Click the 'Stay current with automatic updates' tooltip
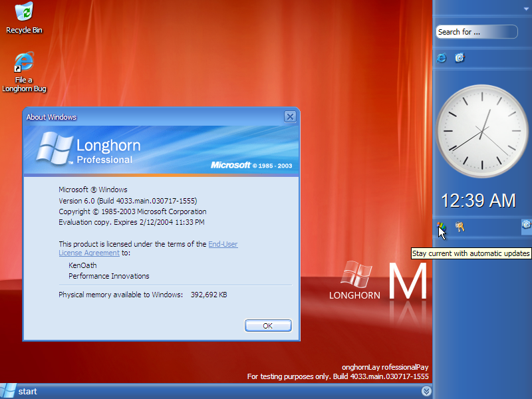532x399 pixels. point(471,253)
